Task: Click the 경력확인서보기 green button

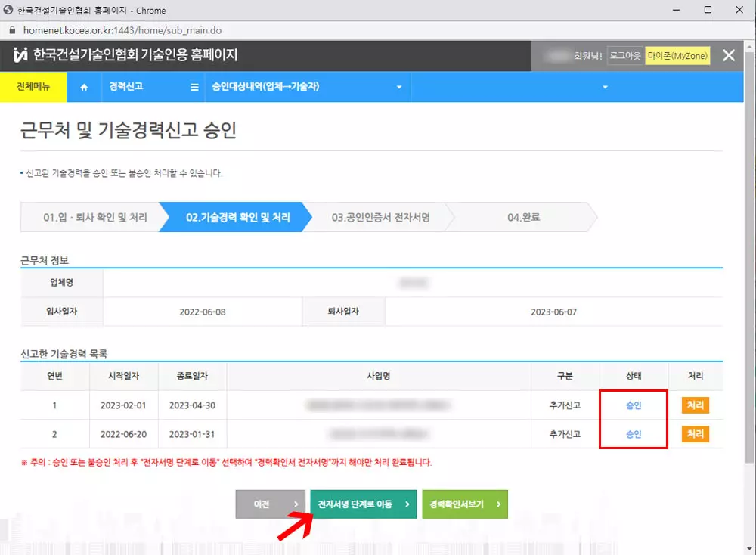Action: 464,504
